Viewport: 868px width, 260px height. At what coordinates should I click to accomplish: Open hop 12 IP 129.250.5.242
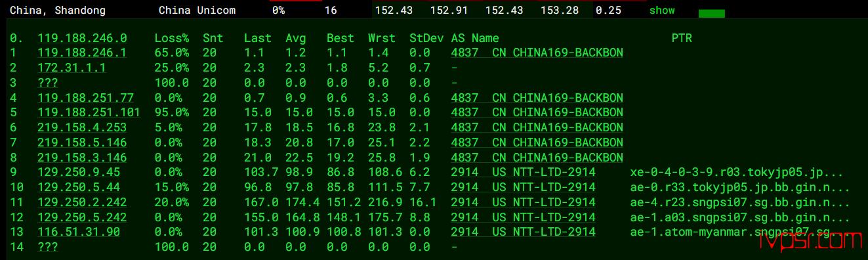[x=83, y=217]
